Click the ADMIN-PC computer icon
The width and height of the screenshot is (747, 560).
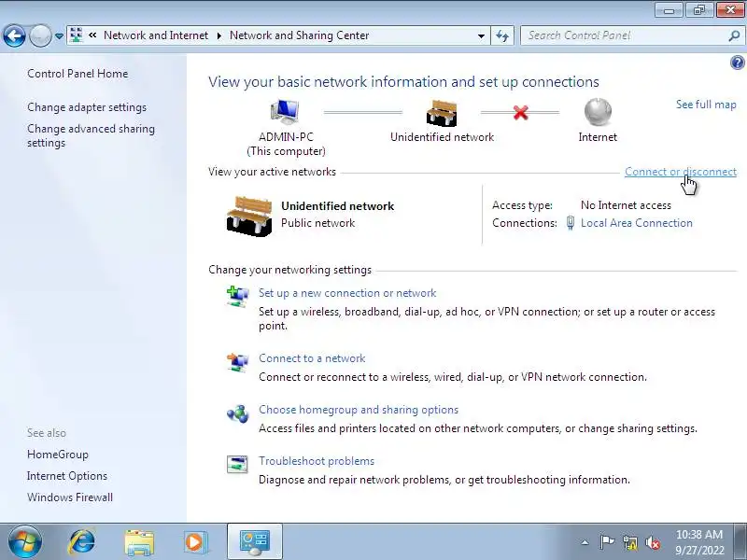(x=286, y=113)
